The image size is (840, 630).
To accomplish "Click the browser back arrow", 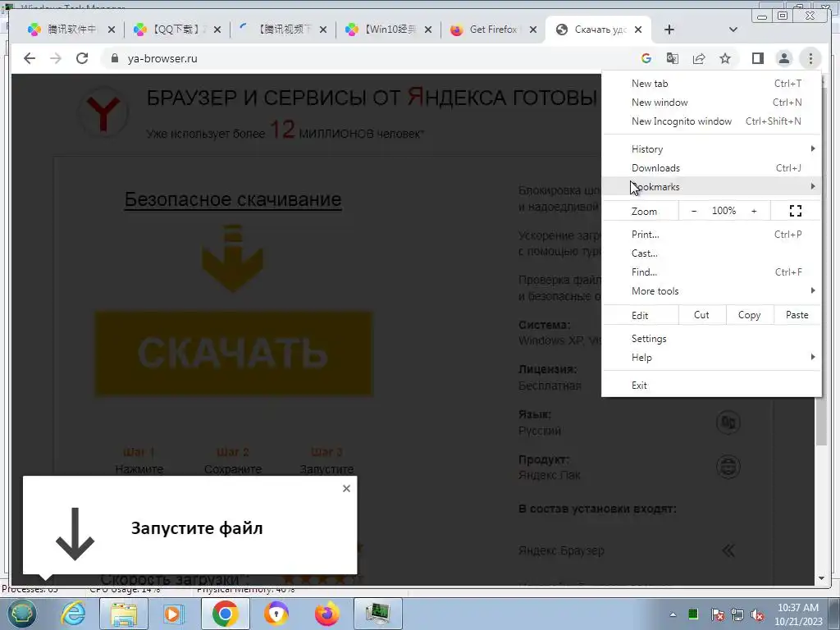I will (30, 58).
